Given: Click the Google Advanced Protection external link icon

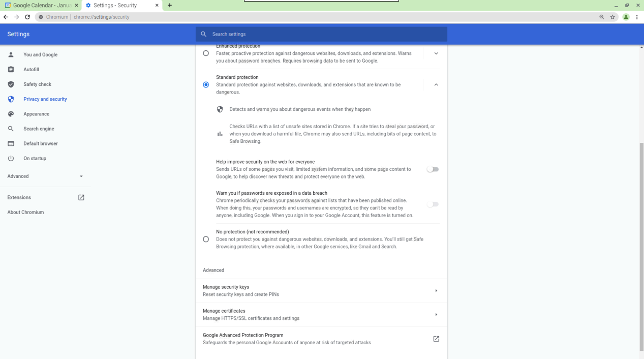Looking at the screenshot, I should (436, 339).
